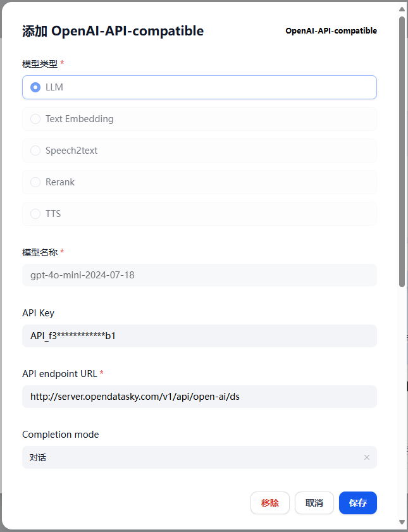This screenshot has height=532, width=408.
Task: Click the Completion mode label
Action: tap(60, 435)
